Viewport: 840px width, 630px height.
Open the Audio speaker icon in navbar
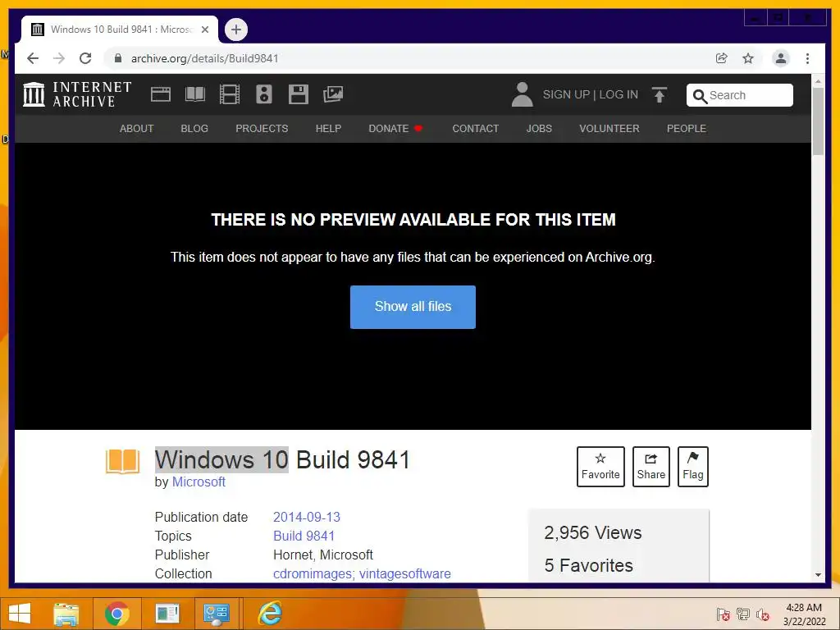point(264,94)
